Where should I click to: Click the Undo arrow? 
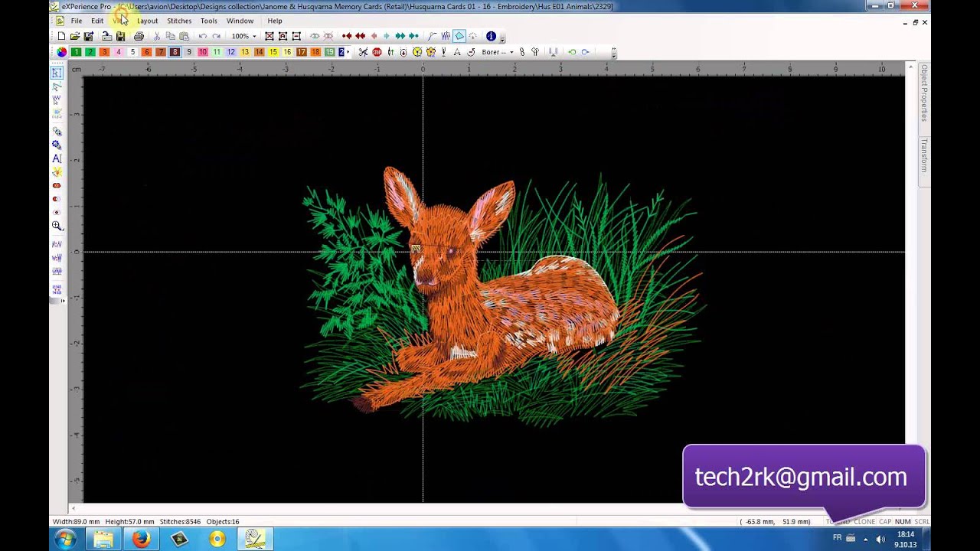[x=202, y=36]
